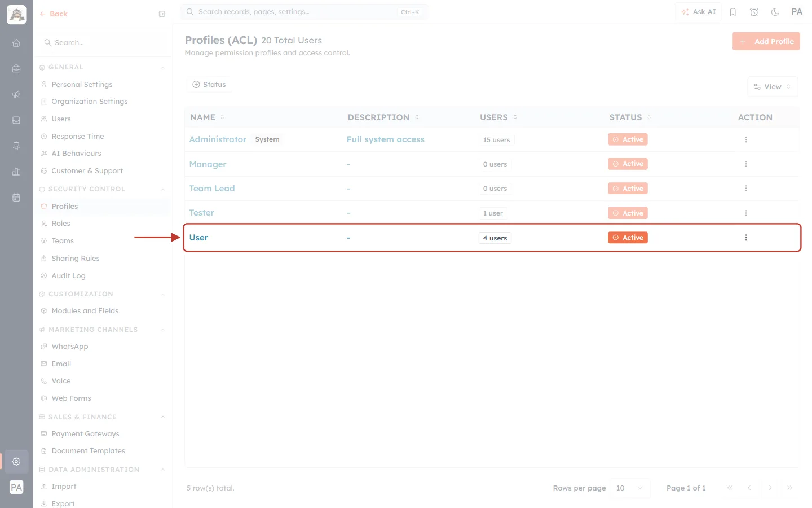Click the top search records field

[x=304, y=12]
